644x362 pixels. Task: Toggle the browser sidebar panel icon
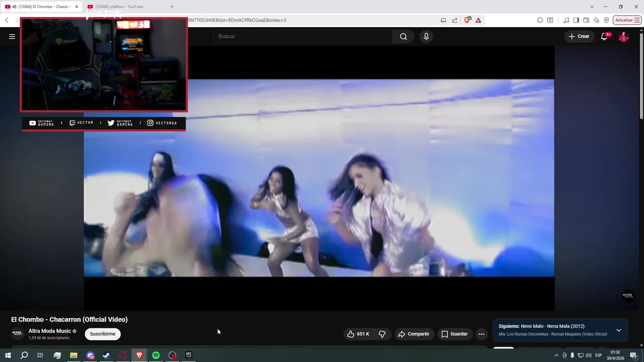tap(576, 20)
